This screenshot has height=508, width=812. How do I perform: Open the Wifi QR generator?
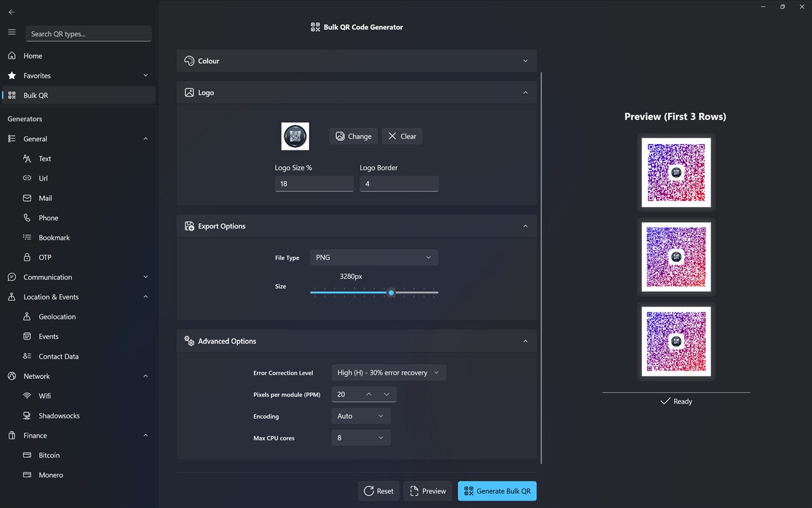click(x=44, y=396)
